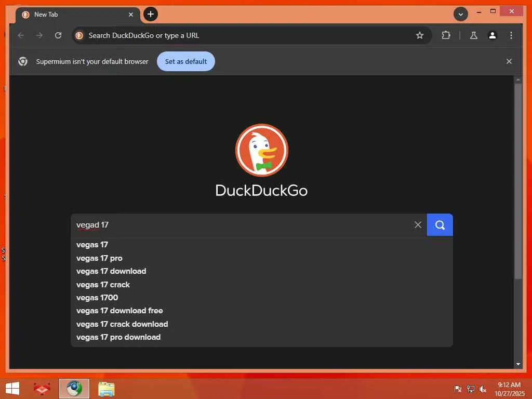532x399 pixels.
Task: Click the muted volume tray icon
Action: pos(483,389)
